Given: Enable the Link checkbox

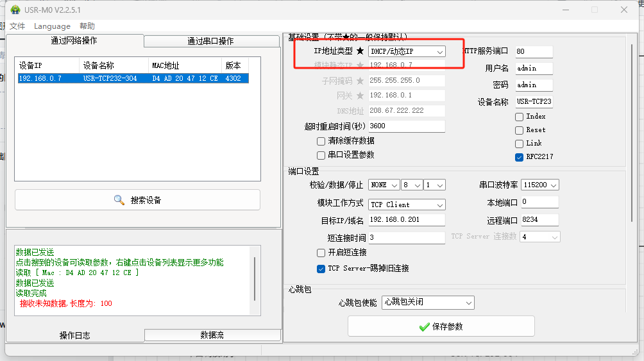Looking at the screenshot, I should (x=519, y=144).
